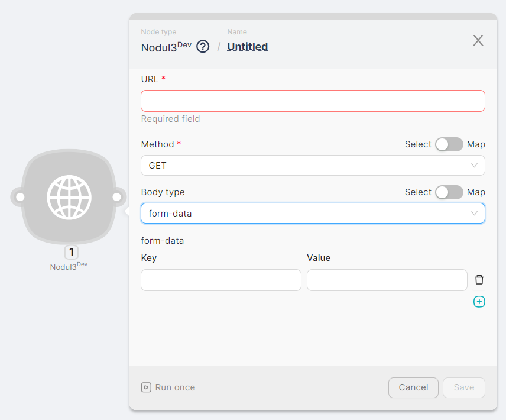Click the node's left input connector
Image resolution: width=506 pixels, height=420 pixels.
click(20, 197)
